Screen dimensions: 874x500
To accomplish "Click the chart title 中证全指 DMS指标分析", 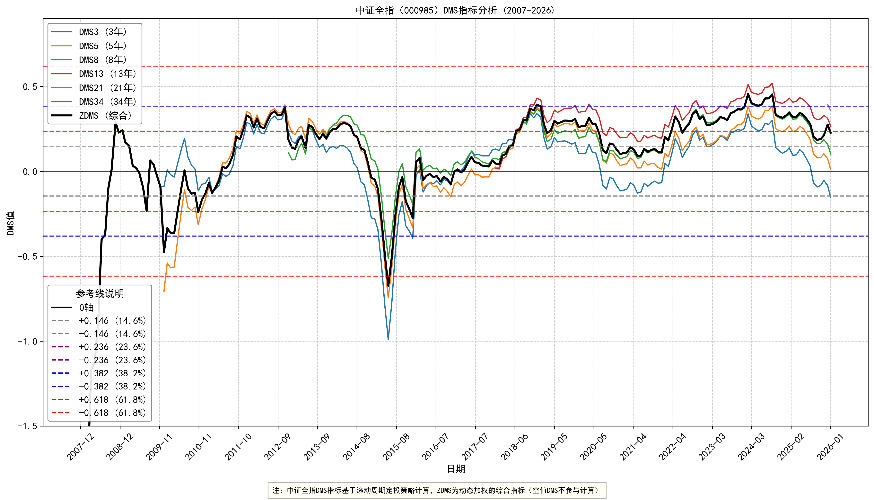I will pos(455,10).
